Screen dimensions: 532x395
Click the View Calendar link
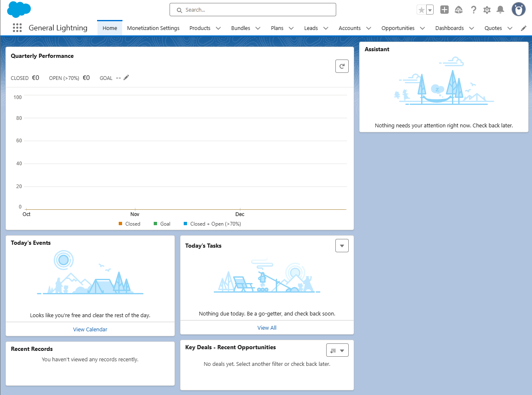click(x=90, y=329)
